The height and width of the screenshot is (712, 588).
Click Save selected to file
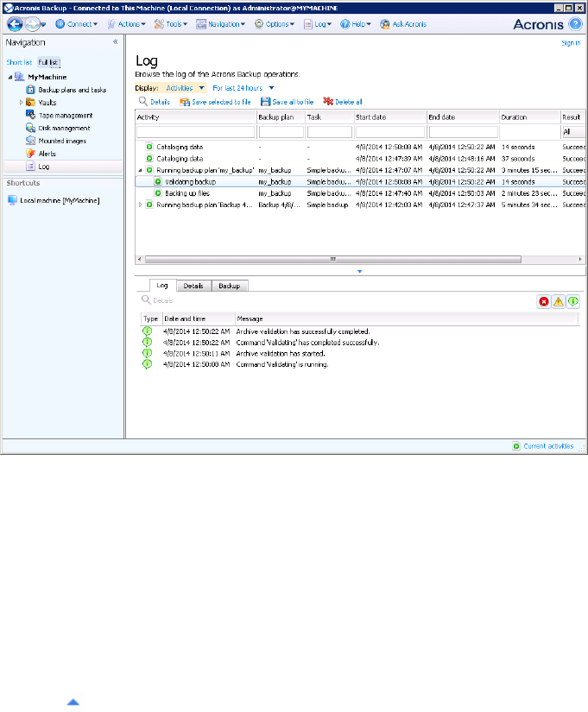click(x=215, y=102)
